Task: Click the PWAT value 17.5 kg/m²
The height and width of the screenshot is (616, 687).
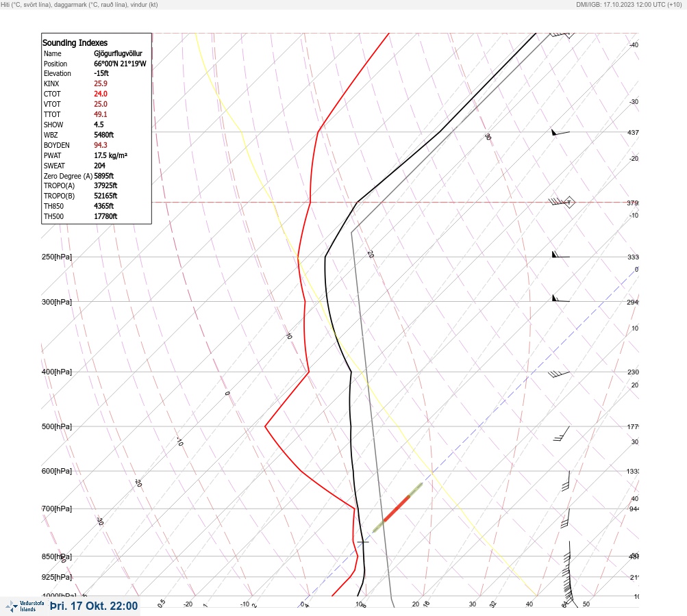Action: point(110,155)
